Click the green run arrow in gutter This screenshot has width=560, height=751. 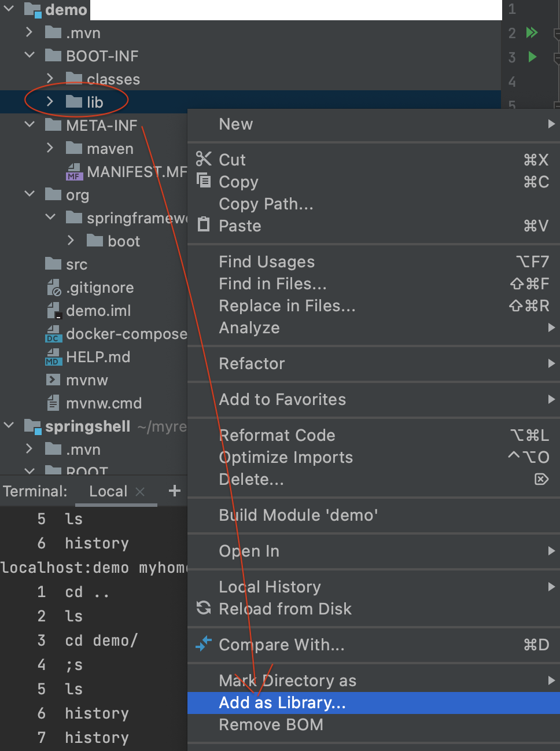point(532,57)
